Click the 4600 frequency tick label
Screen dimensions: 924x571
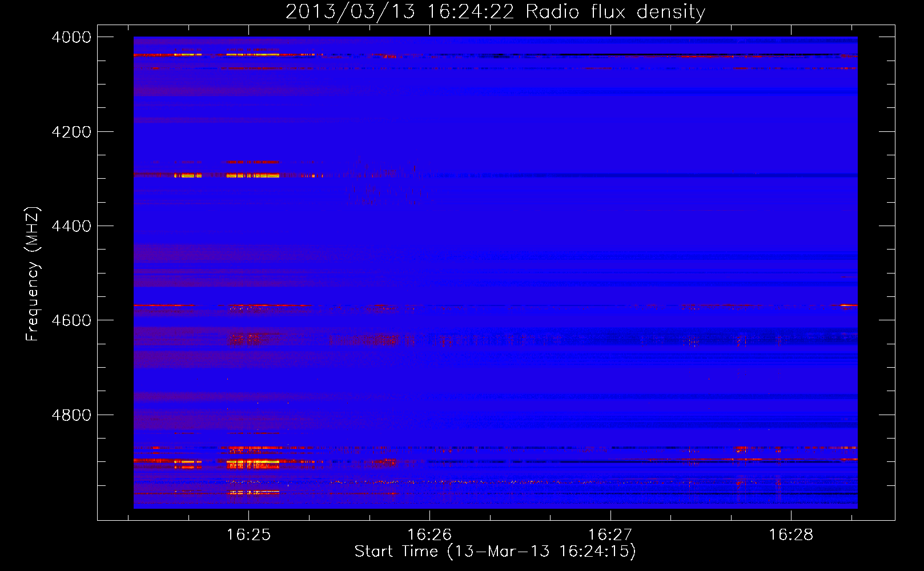pyautogui.click(x=71, y=320)
